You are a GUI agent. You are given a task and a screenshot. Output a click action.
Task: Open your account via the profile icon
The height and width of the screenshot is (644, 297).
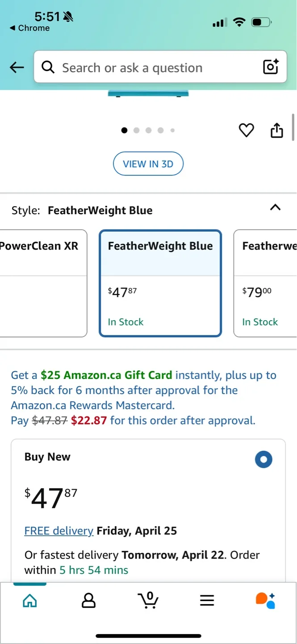(88, 601)
